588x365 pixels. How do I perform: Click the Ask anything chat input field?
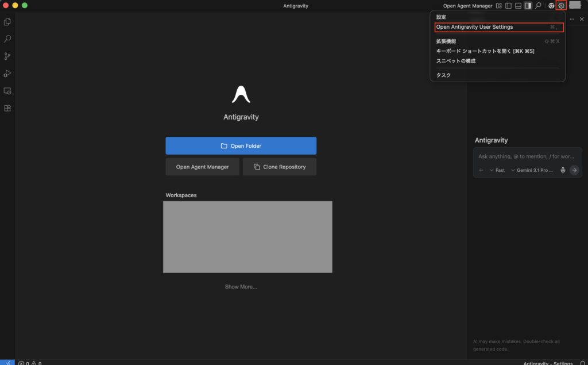pyautogui.click(x=526, y=156)
